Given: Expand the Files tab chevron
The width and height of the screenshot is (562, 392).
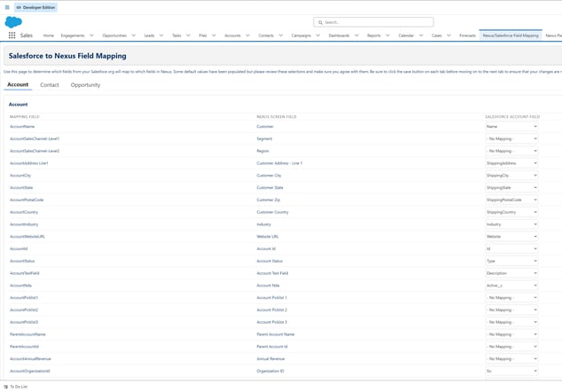Looking at the screenshot, I should point(214,35).
